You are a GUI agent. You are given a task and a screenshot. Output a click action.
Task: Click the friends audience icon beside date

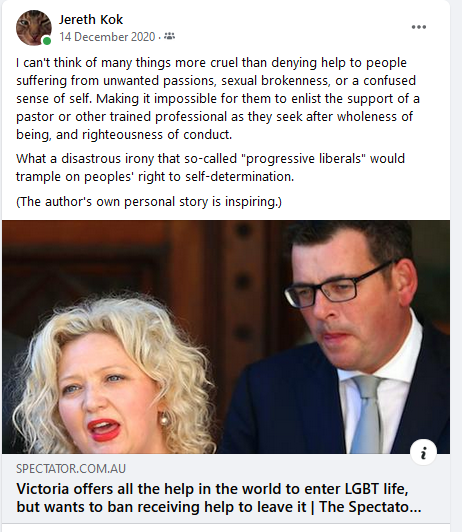(x=169, y=36)
